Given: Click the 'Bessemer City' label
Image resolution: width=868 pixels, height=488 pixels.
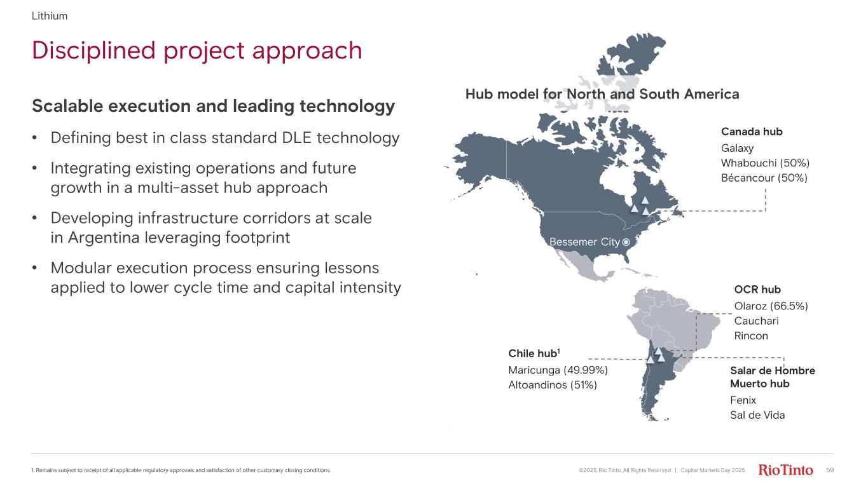Looking at the screenshot, I should 584,242.
